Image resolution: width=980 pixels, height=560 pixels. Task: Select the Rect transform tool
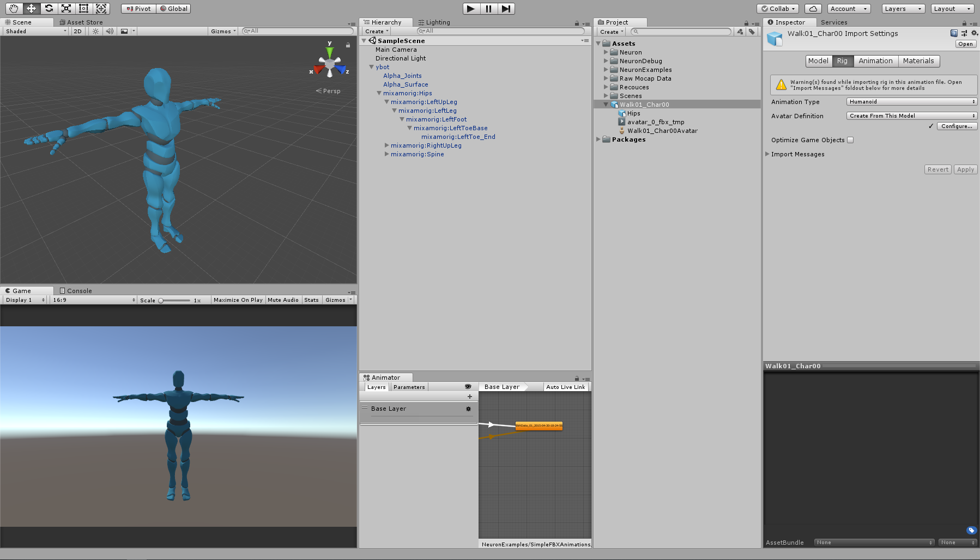pyautogui.click(x=83, y=8)
